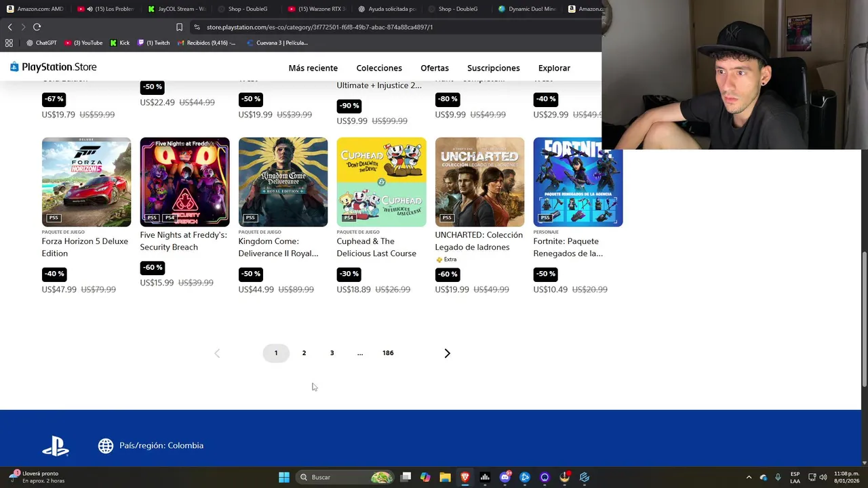Click Forza Horizon 5 Deluxe Edition title
The image size is (868, 488).
click(85, 247)
